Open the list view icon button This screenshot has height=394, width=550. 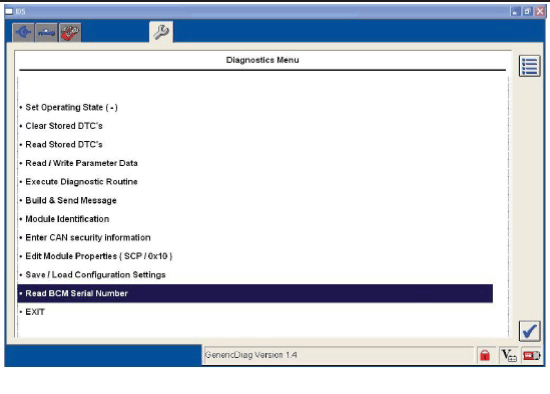coord(529,66)
